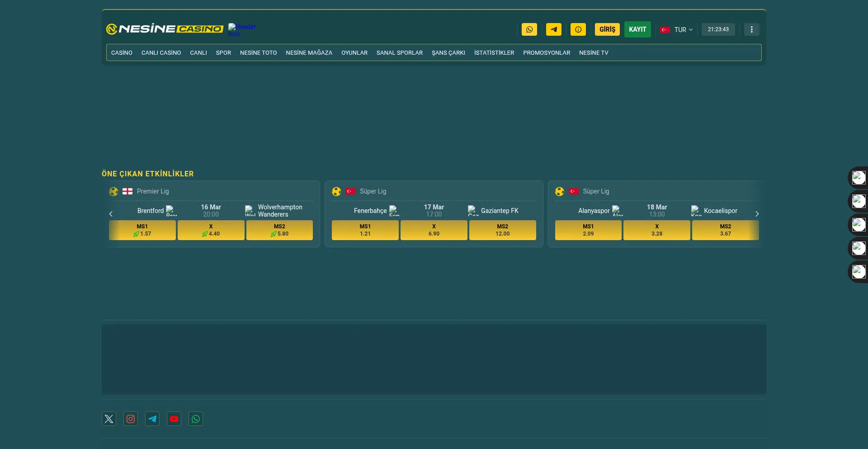The image size is (868, 449).
Task: Choose MS2 at 12.00 for Gaziantep FK
Action: coord(503,230)
